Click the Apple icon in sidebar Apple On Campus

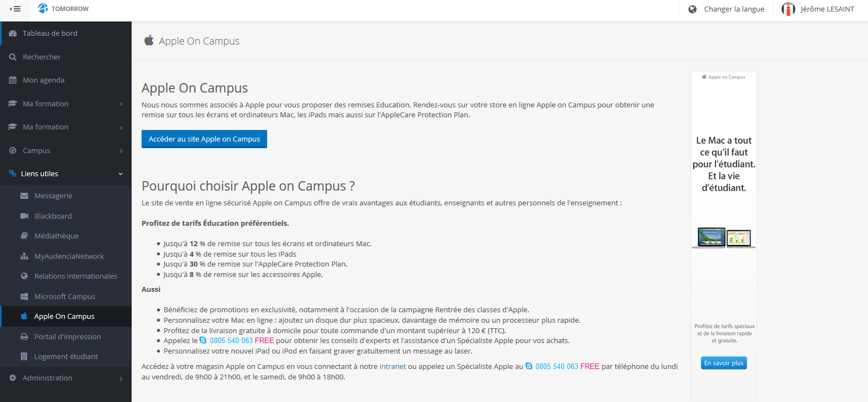(24, 316)
